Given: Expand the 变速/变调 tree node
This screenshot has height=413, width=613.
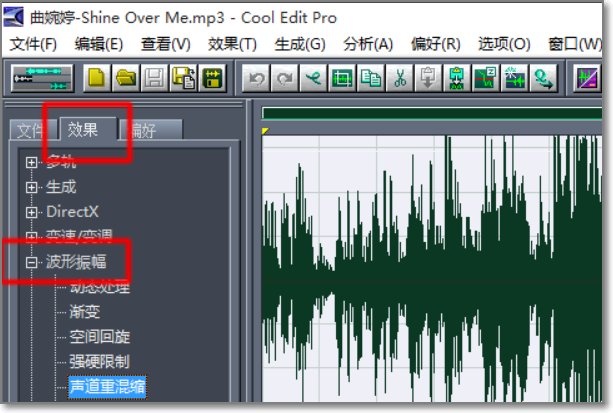Looking at the screenshot, I should point(31,236).
